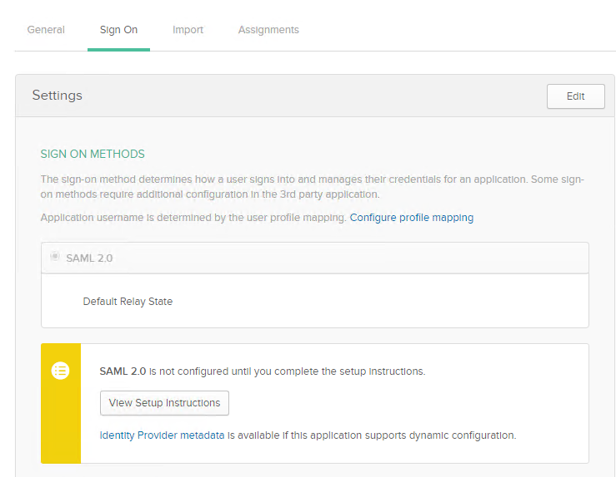Select the Sign On tab
616x477 pixels.
click(x=119, y=30)
